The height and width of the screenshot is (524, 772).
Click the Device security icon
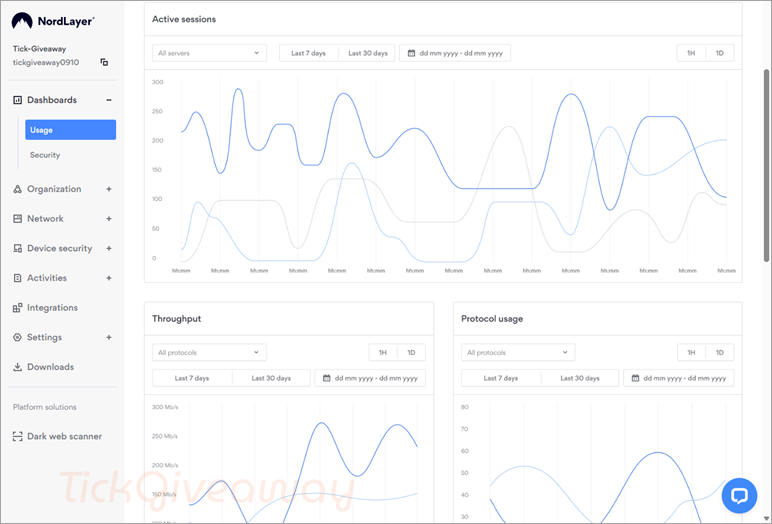[x=18, y=248]
